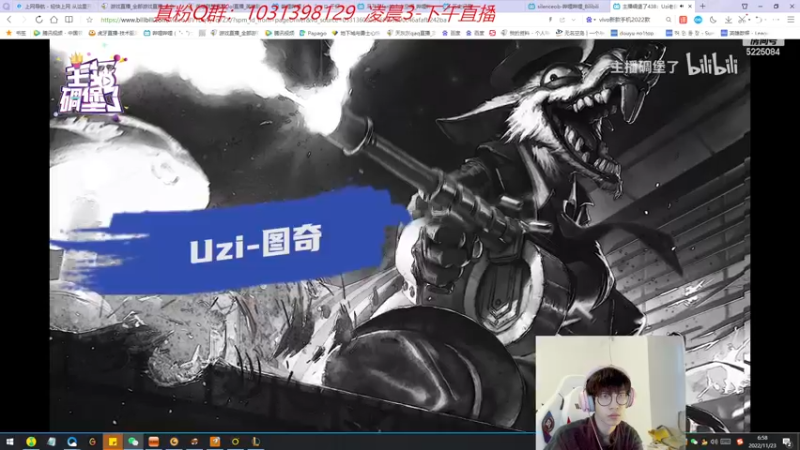Image resolution: width=800 pixels, height=450 pixels.
Task: Open the douyu no1top bookmark
Action: coord(633,33)
